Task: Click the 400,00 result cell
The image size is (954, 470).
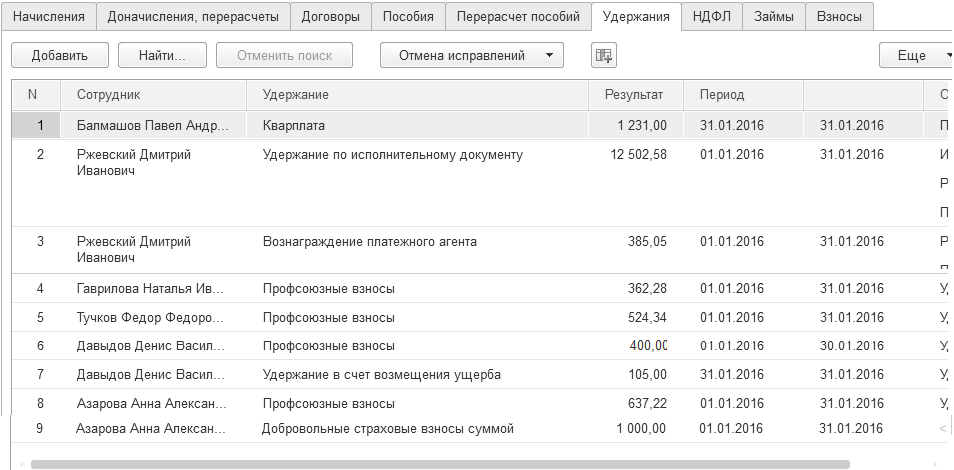Action: tap(648, 345)
